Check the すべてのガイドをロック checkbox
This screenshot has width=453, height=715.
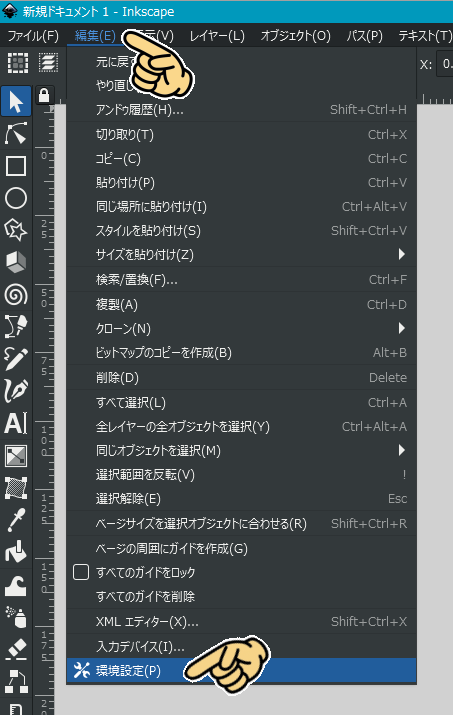click(81, 572)
